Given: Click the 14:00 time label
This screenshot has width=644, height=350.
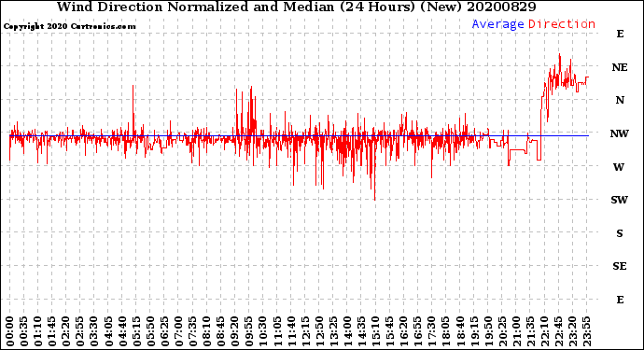Looking at the screenshot, I should [347, 331].
